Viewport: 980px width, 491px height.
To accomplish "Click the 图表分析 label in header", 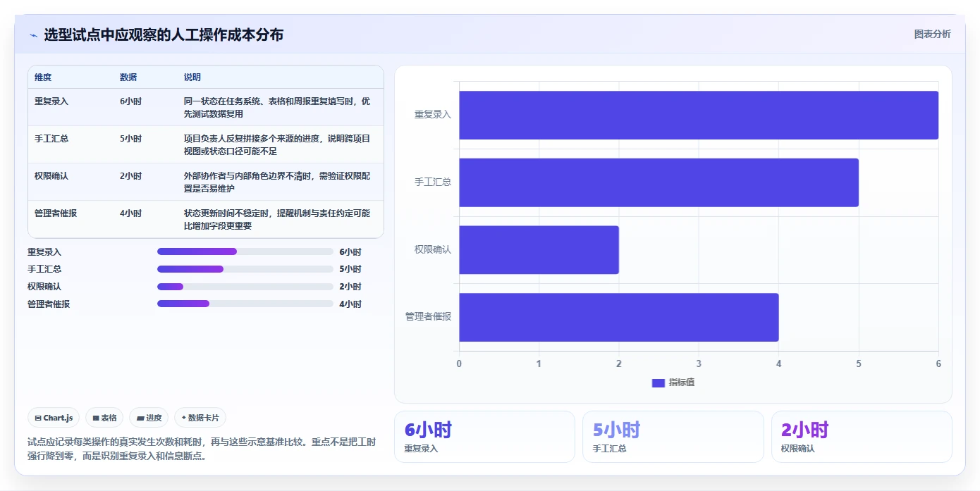I will 932,34.
